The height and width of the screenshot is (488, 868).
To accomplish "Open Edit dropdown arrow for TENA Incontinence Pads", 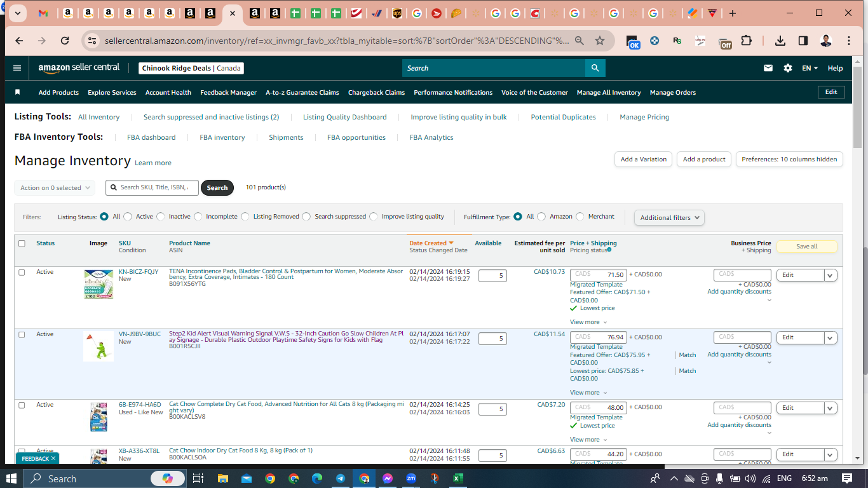I will click(x=831, y=275).
